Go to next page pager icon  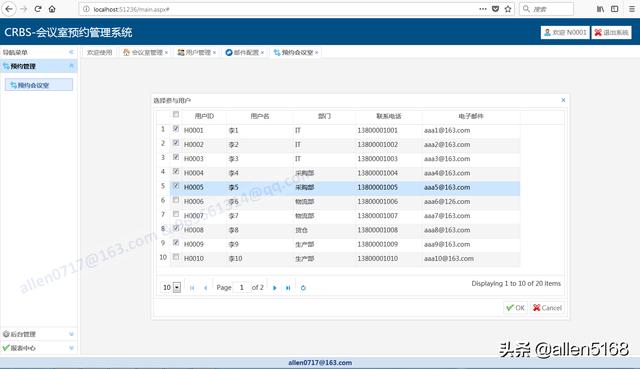point(275,288)
